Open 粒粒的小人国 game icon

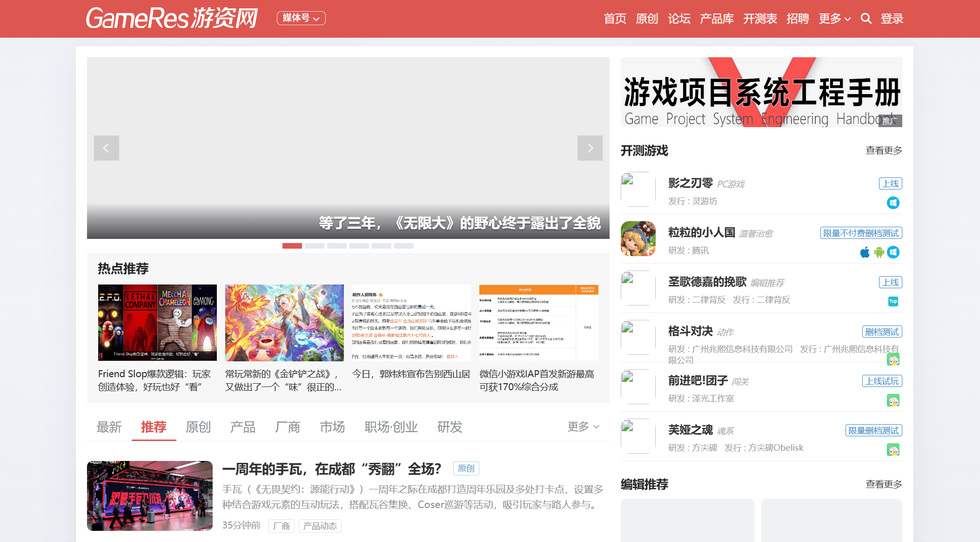point(638,238)
